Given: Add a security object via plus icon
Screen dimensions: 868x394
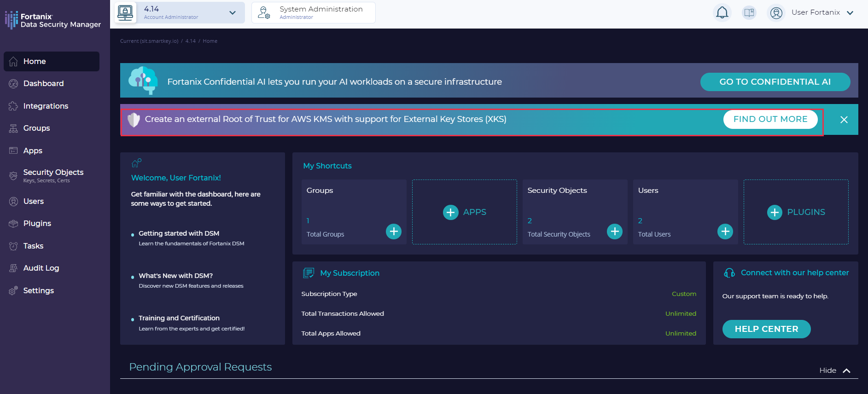Looking at the screenshot, I should [x=614, y=231].
